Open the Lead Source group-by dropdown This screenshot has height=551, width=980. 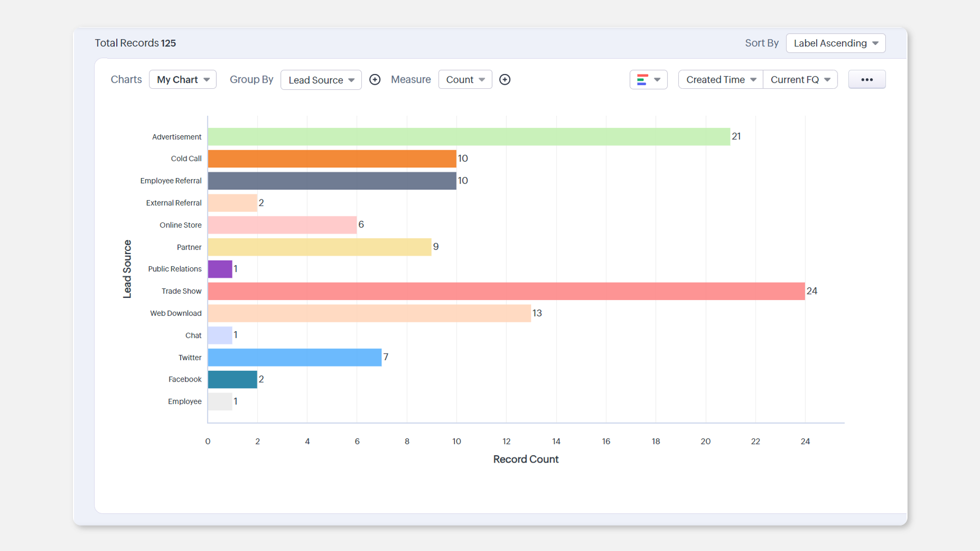[321, 80]
